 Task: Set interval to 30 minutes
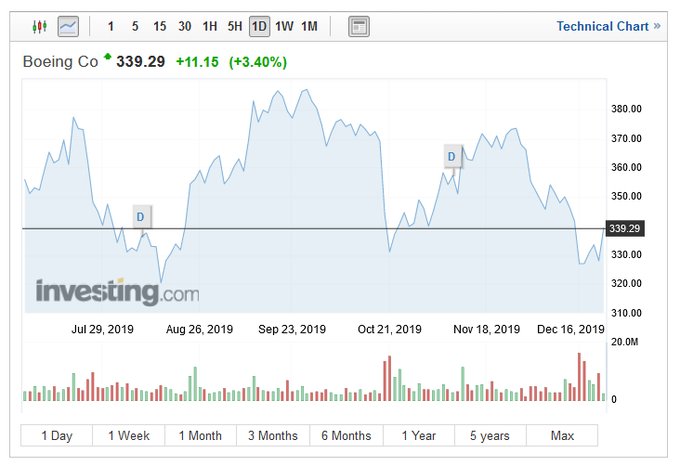click(185, 27)
